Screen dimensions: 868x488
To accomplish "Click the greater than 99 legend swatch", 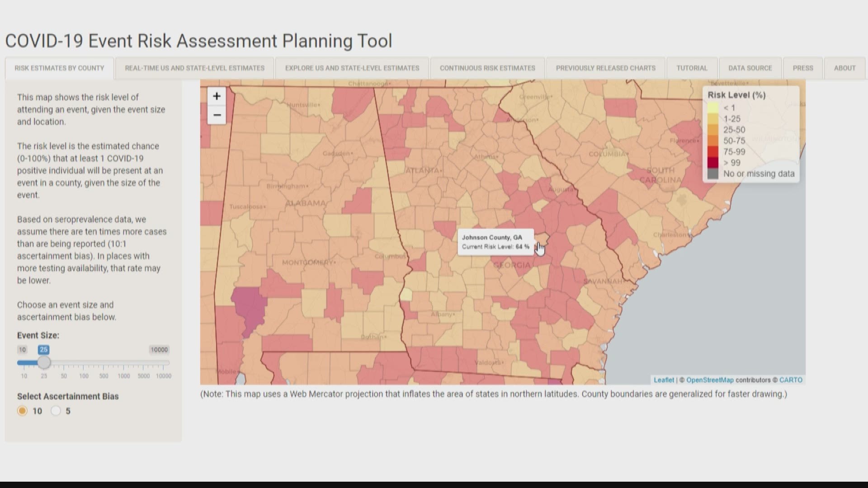I will point(713,163).
